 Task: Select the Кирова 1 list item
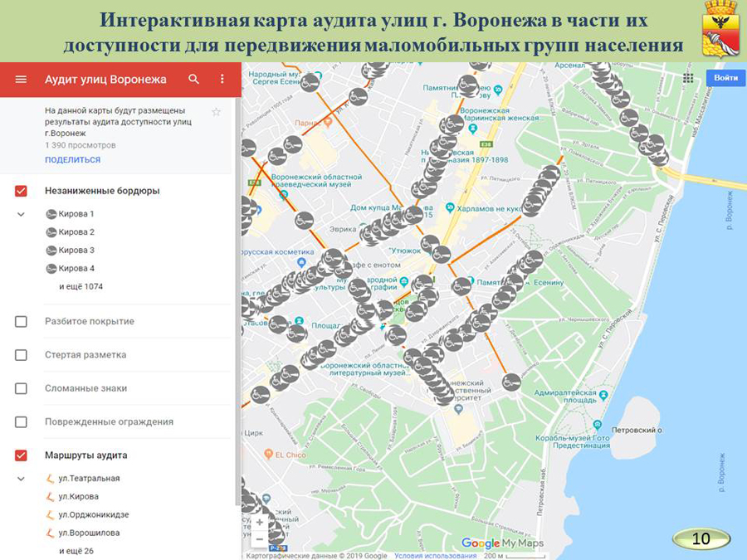pos(76,214)
